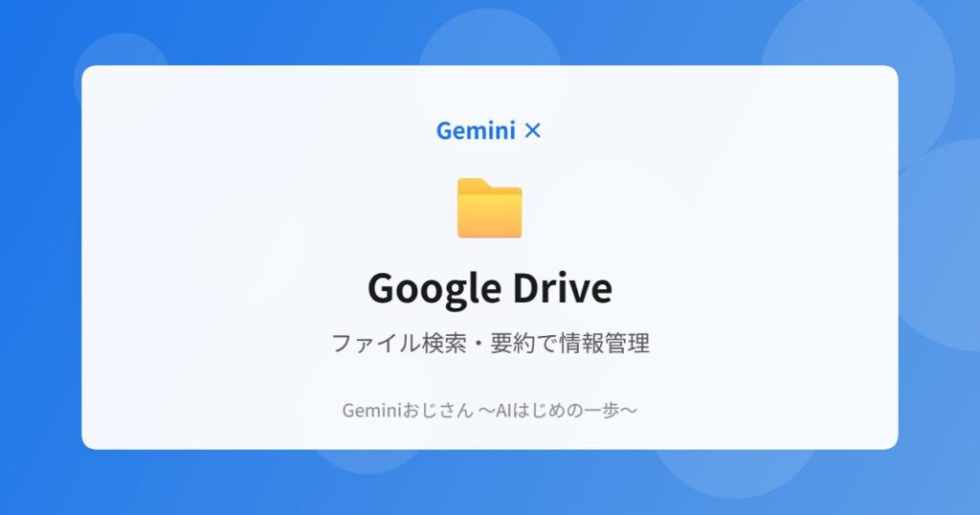
Task: Select the blue Gemini heading text
Action: (x=476, y=130)
